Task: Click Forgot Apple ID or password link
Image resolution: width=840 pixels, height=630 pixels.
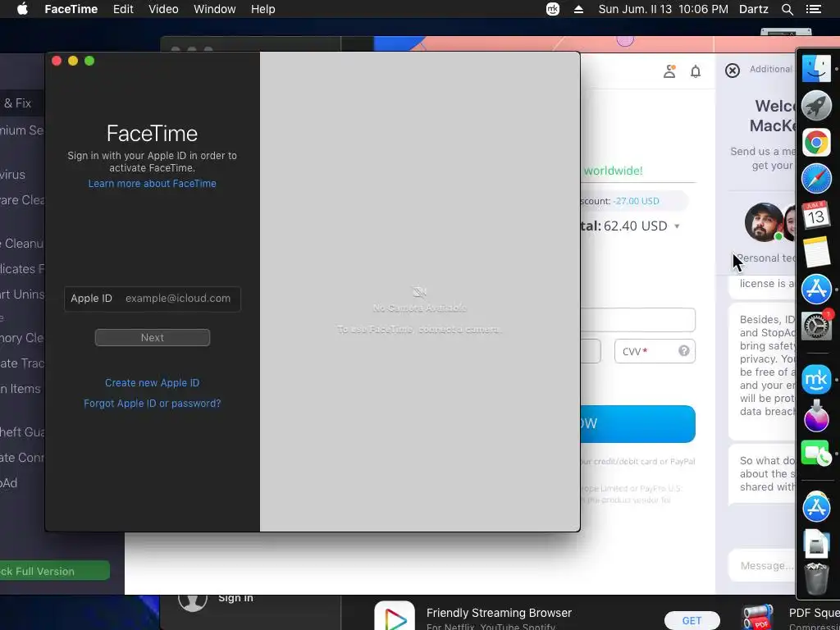Action: (152, 404)
